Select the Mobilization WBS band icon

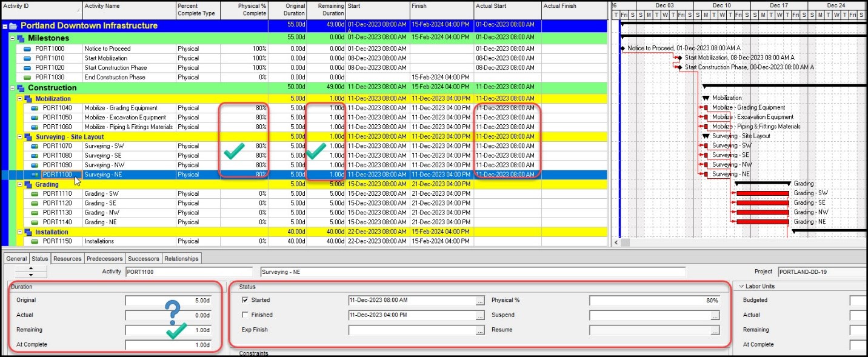[28, 99]
